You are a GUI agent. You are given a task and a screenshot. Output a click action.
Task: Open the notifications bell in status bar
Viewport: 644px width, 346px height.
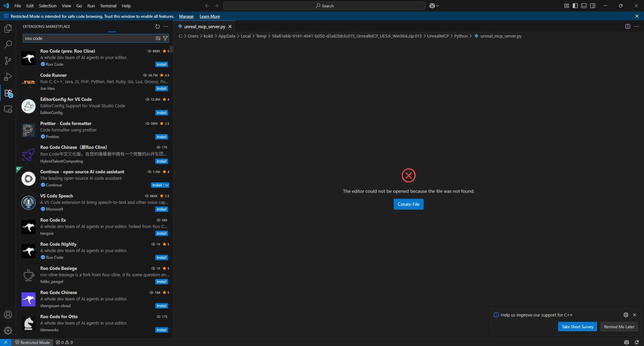pos(636,342)
